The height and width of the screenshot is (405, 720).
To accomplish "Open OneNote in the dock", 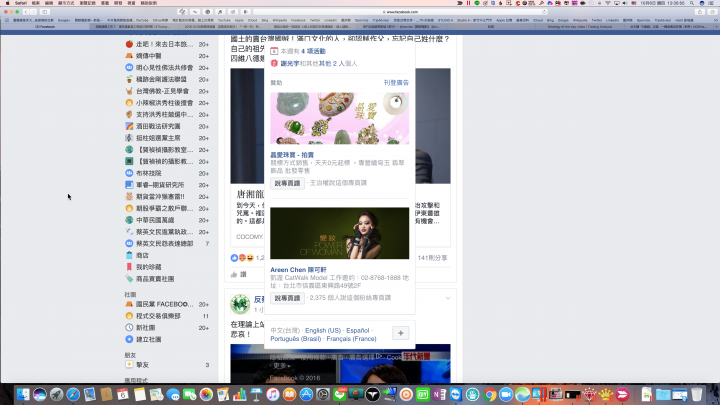I will click(x=439, y=394).
